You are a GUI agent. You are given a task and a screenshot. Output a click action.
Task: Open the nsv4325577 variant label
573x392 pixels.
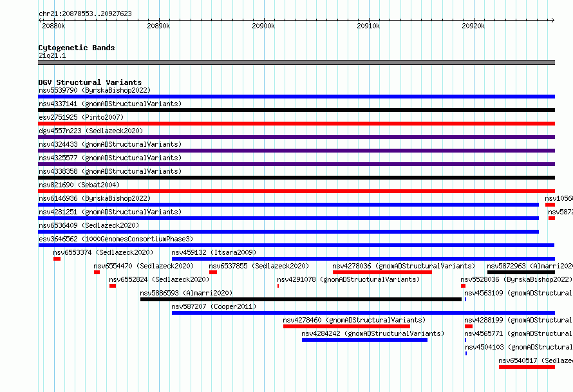[x=110, y=158]
